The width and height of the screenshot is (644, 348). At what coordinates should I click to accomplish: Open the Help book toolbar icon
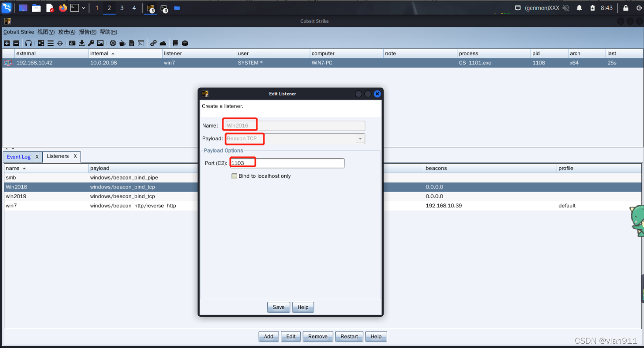[x=175, y=43]
